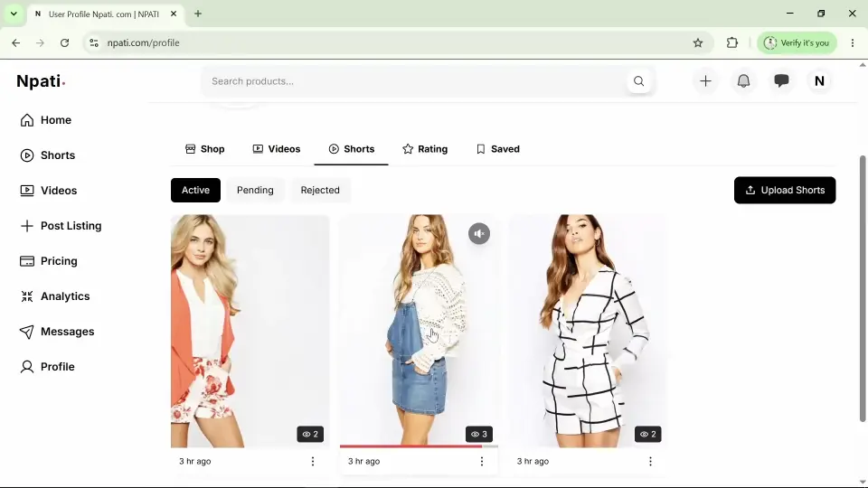Screen dimensions: 868x488
Task: Click the Npati logo
Action: click(41, 81)
